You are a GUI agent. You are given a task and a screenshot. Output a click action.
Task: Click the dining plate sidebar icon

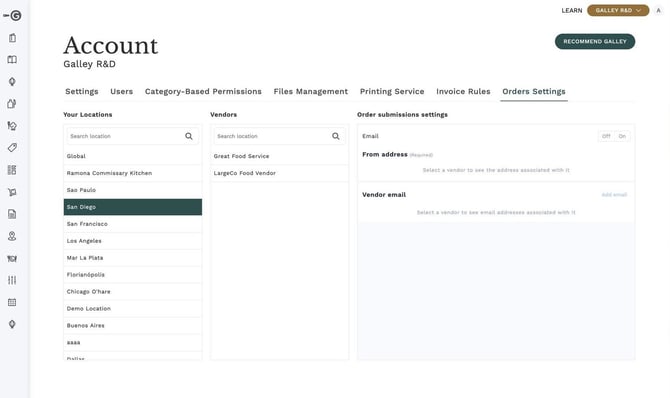pyautogui.click(x=12, y=258)
